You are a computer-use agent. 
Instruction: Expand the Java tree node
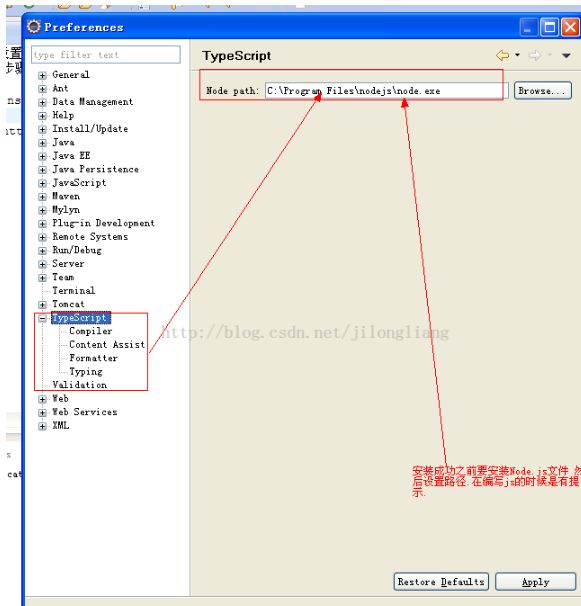tap(43, 143)
